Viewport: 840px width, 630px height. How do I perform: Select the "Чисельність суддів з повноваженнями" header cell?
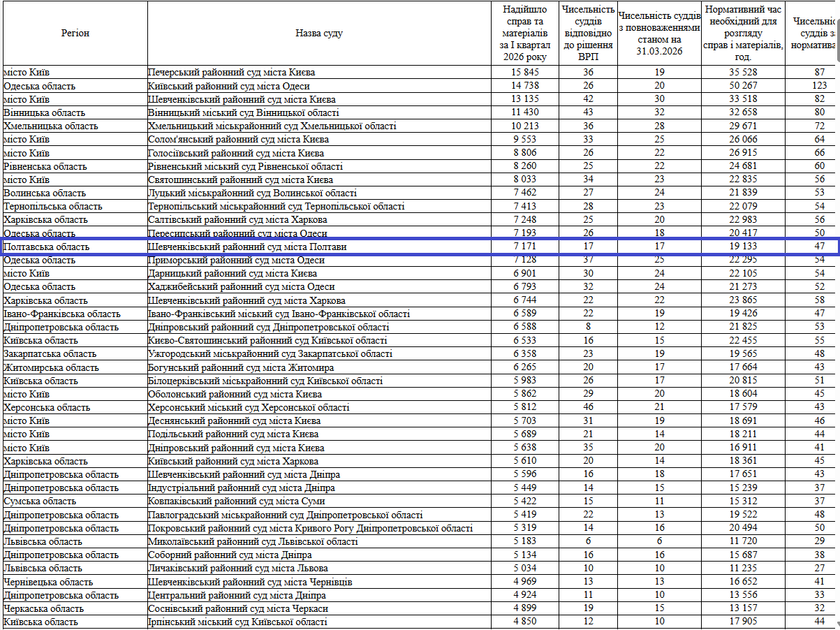pyautogui.click(x=659, y=33)
